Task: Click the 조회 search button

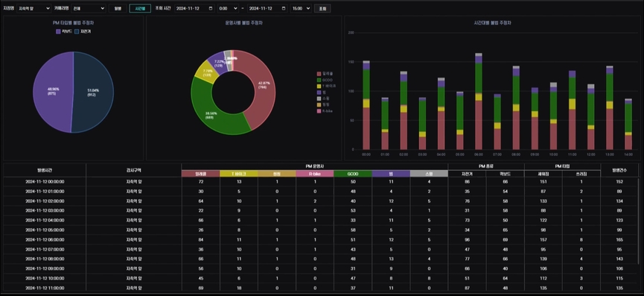Action: tap(322, 8)
